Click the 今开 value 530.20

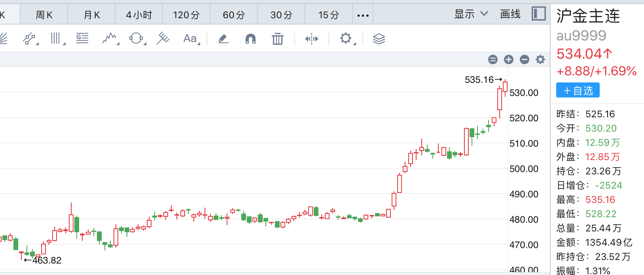point(601,128)
